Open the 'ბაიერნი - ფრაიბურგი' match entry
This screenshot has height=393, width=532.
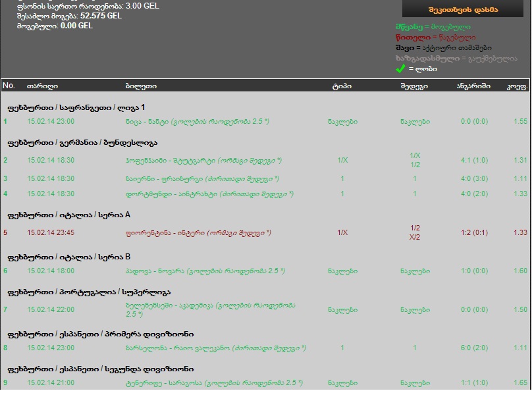pyautogui.click(x=202, y=178)
